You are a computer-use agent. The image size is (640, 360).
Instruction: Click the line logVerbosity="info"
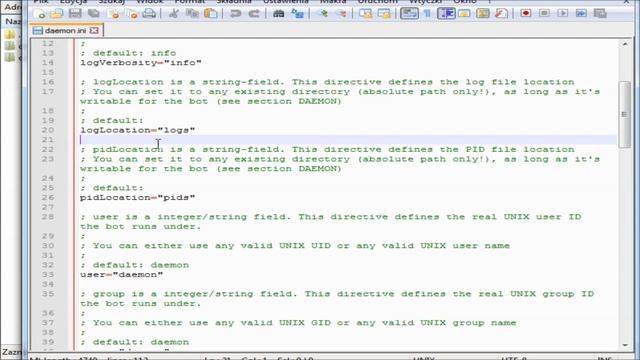141,63
